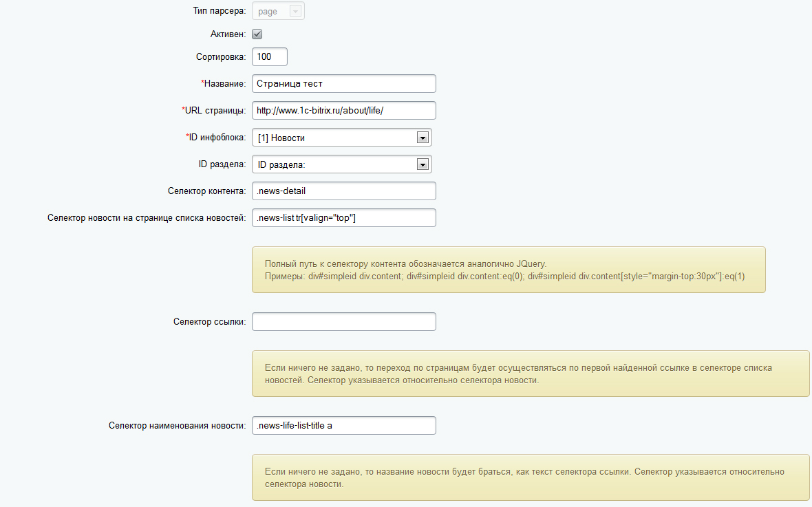
Task: Click the empty Селектор ссылки field
Action: point(344,321)
